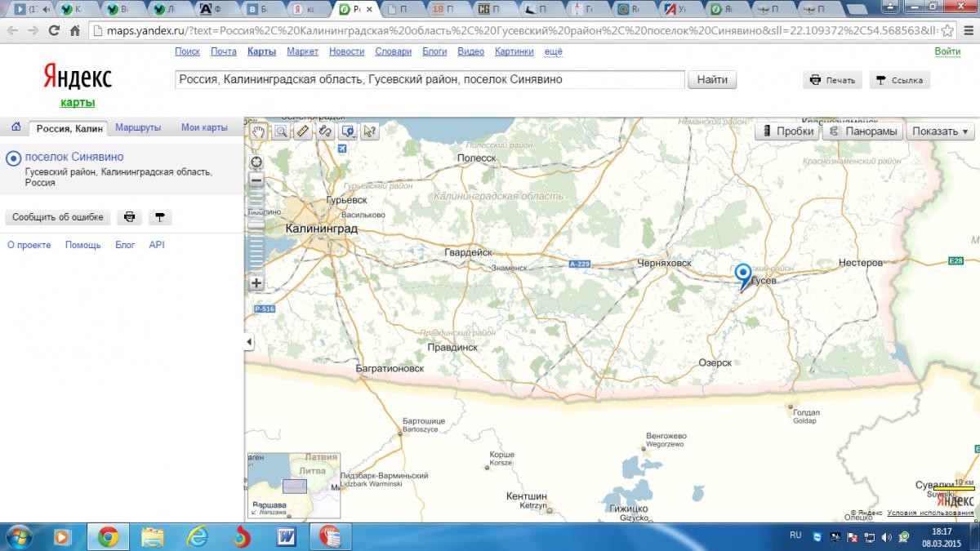Click the Найти search button
This screenshot has height=551, width=980.
click(x=712, y=80)
